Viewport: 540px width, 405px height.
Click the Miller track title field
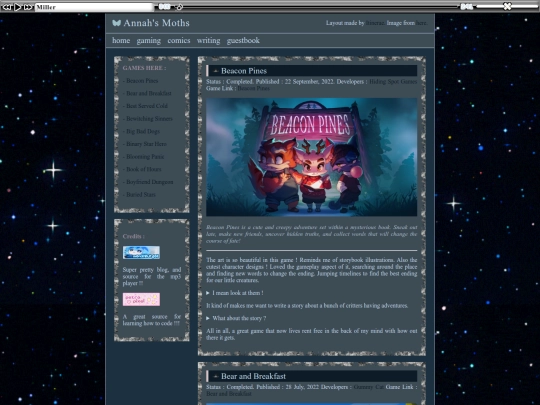click(94, 7)
